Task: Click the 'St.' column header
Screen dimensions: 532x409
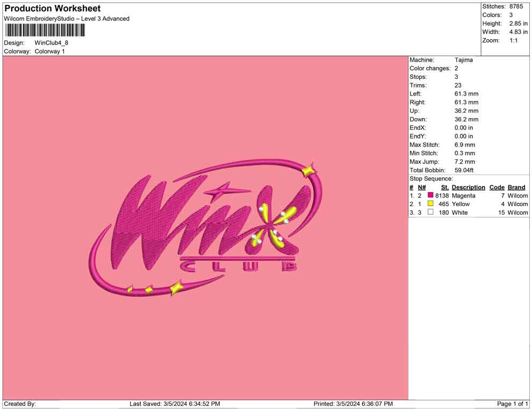Action: [445, 187]
